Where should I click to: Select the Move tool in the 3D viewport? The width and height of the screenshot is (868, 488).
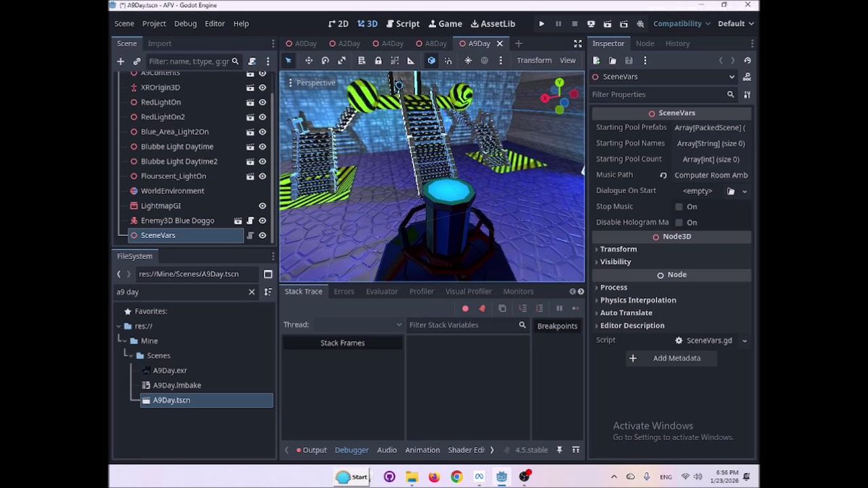309,60
